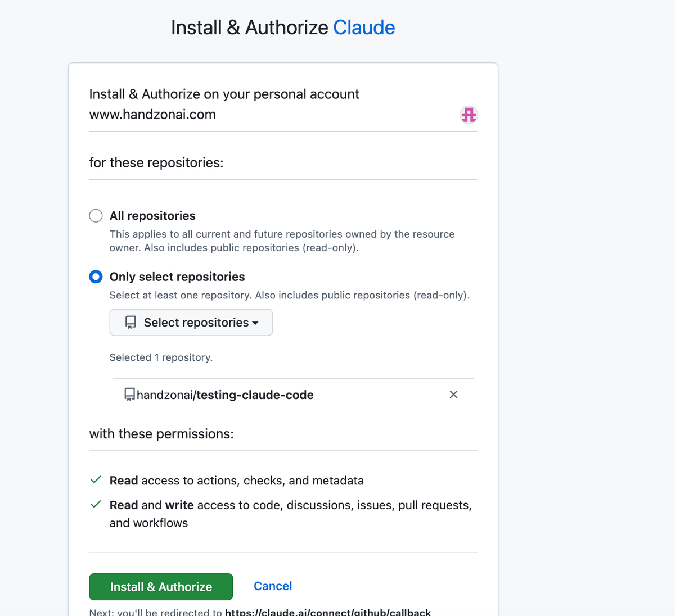Viewport: 675px width, 616px height.
Task: Click the claude.ai/connect/github/callback URL text
Action: click(x=329, y=612)
